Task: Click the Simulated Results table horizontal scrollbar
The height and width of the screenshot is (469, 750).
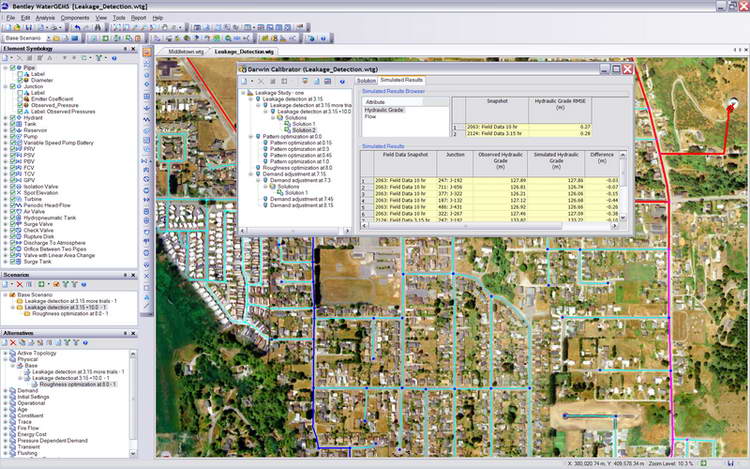Action: [489, 225]
